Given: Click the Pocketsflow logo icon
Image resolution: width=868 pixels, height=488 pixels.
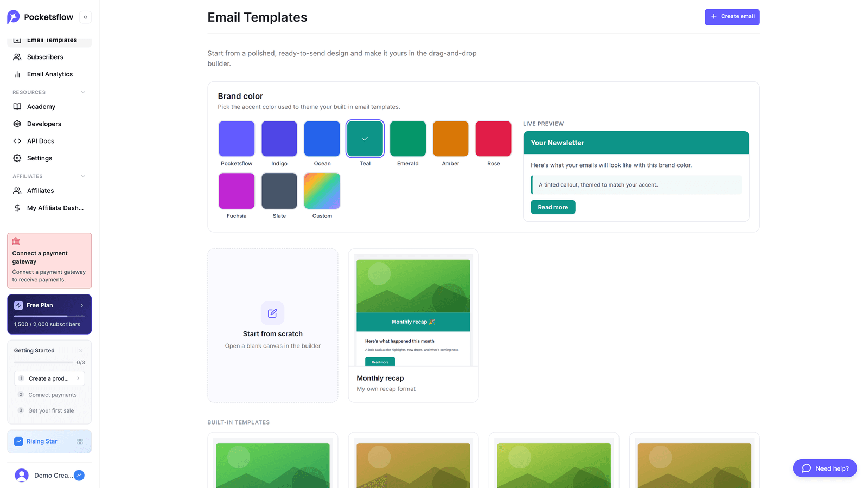Looking at the screenshot, I should pos(14,17).
